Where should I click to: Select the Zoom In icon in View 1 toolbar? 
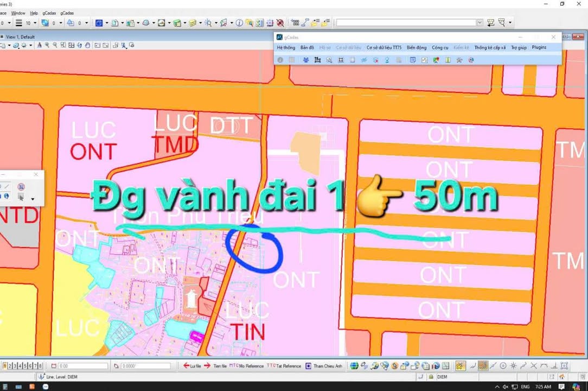click(47, 45)
